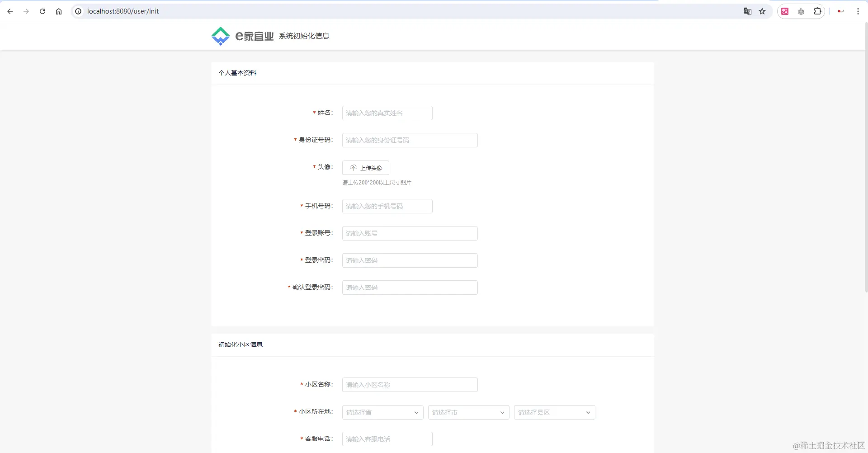The image size is (868, 453).
Task: Focus the 确认登录密码 confirm password input
Action: click(x=410, y=288)
